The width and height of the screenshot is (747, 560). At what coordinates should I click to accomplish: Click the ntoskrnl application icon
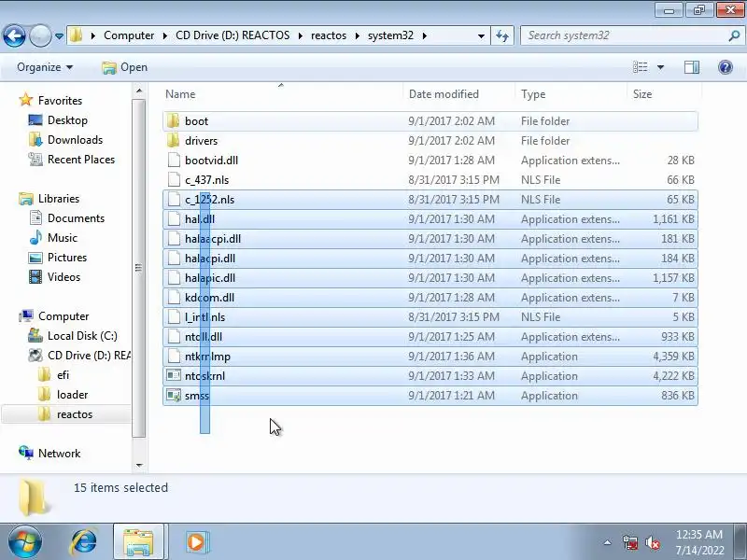[x=174, y=376]
